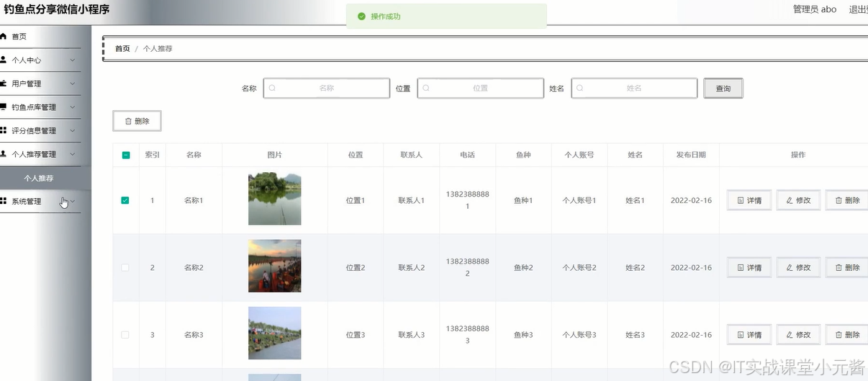Click the cell 个人账号1
The height and width of the screenshot is (381, 868).
tap(579, 200)
